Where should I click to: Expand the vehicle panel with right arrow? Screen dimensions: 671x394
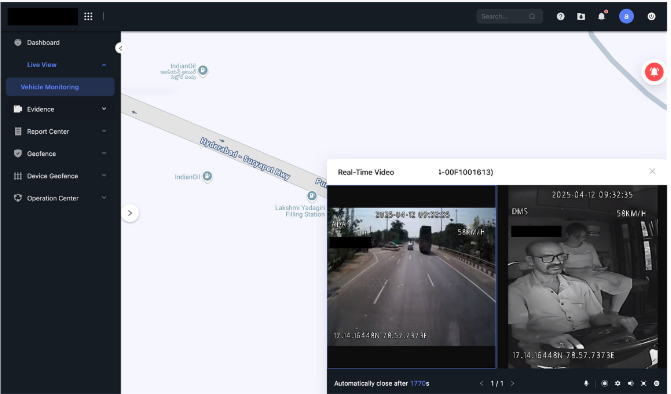(x=130, y=213)
